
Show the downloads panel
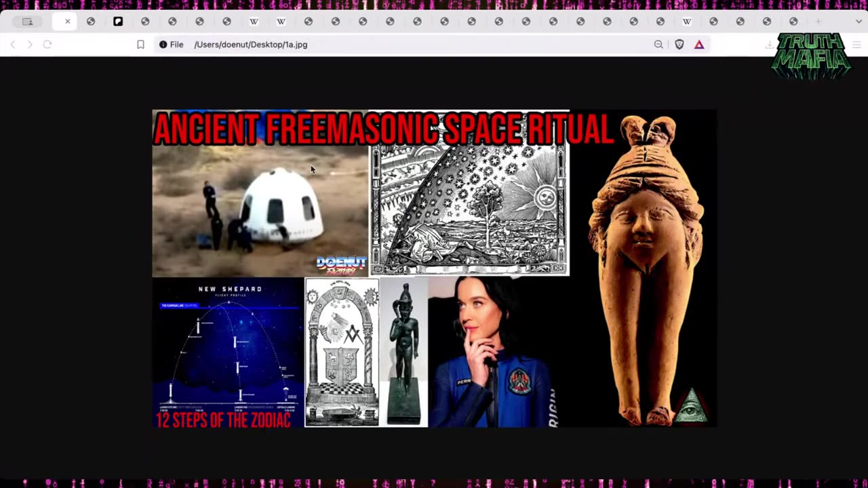[770, 45]
